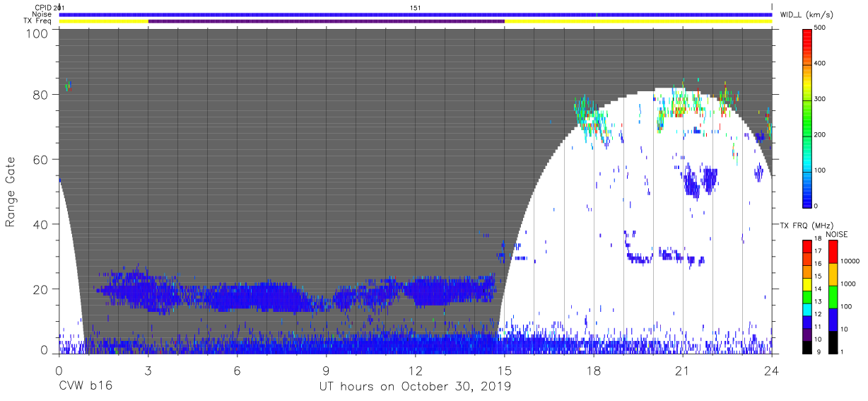This screenshot has width=868, height=401.
Task: Click the y-axis tick label 80
Action: [x=42, y=95]
